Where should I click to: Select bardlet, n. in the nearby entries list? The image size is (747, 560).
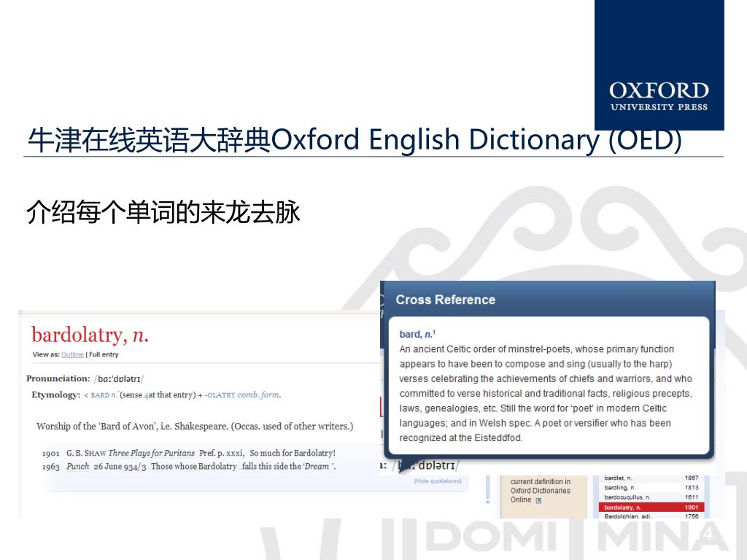[x=619, y=478]
